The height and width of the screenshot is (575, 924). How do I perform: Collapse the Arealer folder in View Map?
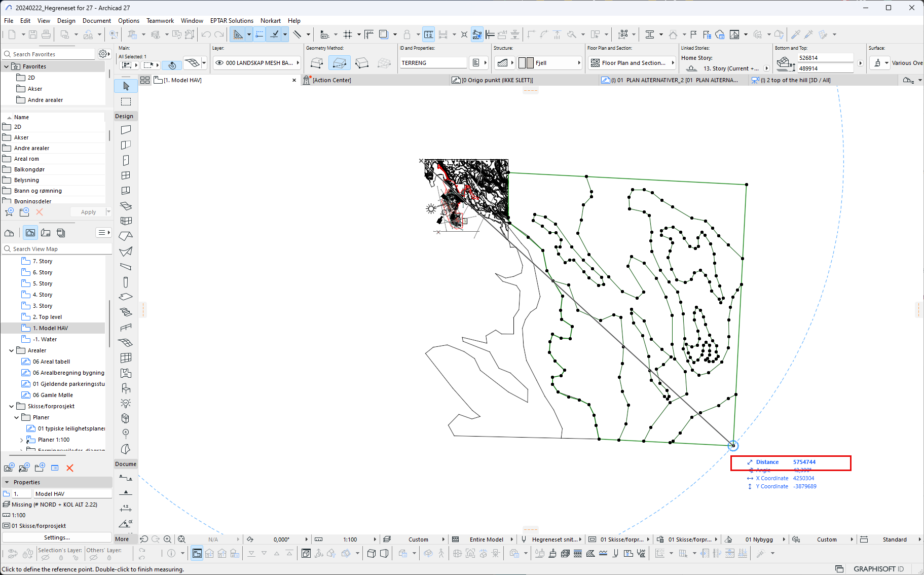pyautogui.click(x=12, y=350)
